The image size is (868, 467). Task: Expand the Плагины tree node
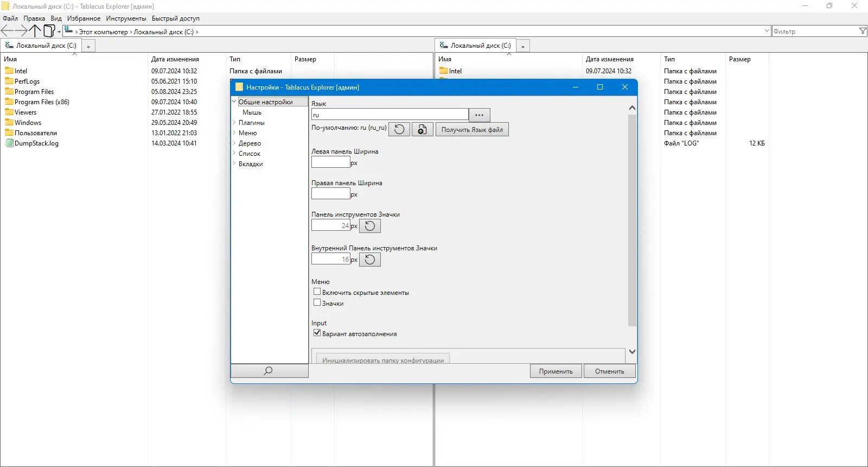pyautogui.click(x=234, y=122)
